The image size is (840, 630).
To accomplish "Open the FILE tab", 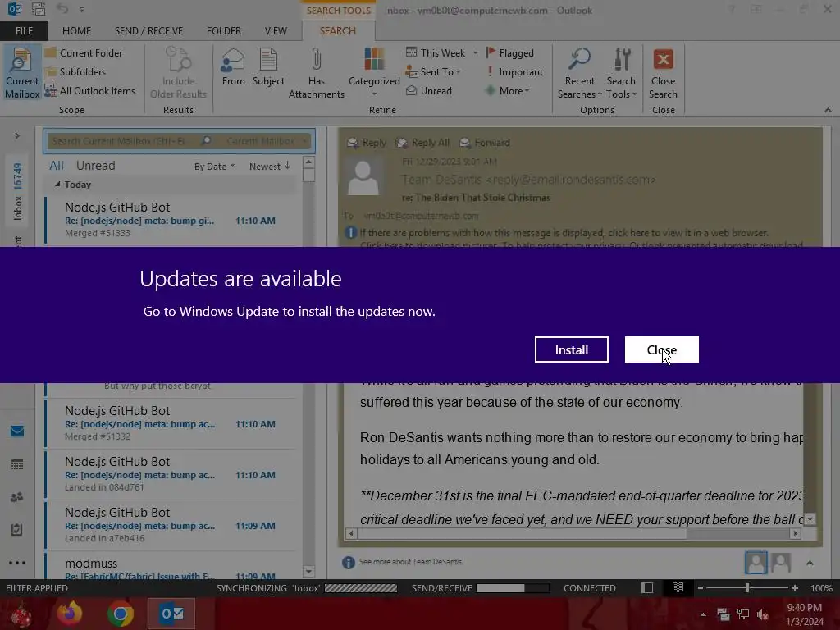I will pos(24,30).
